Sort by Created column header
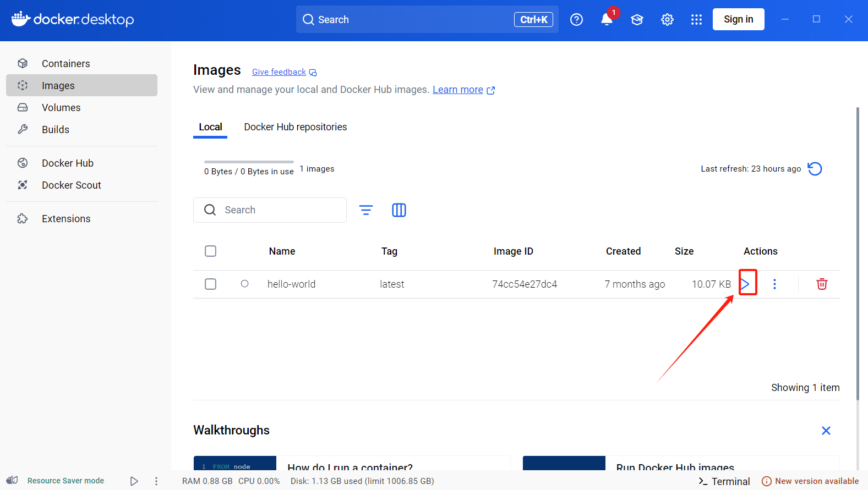The image size is (868, 490). [624, 251]
